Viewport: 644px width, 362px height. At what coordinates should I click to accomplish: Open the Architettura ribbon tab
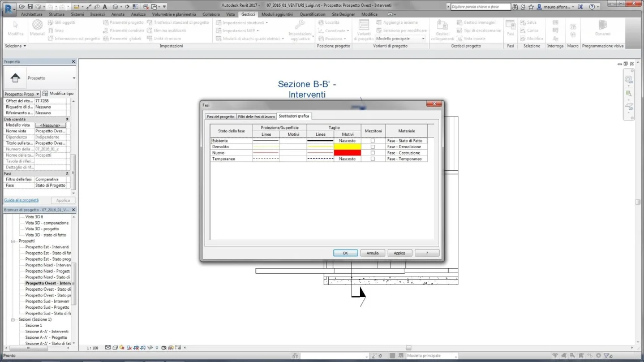coord(31,14)
